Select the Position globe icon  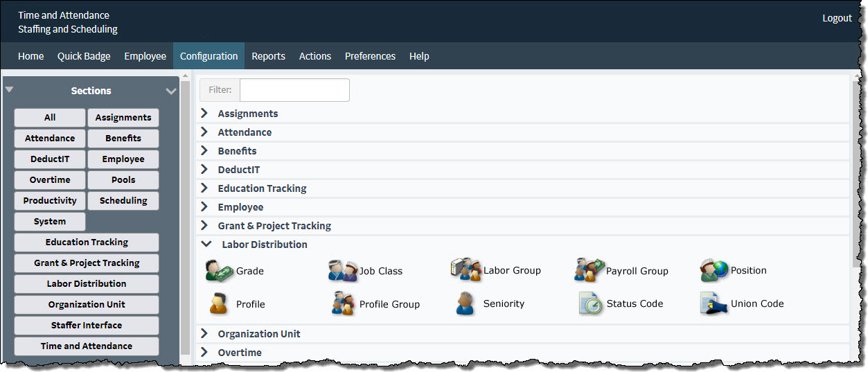pyautogui.click(x=714, y=270)
